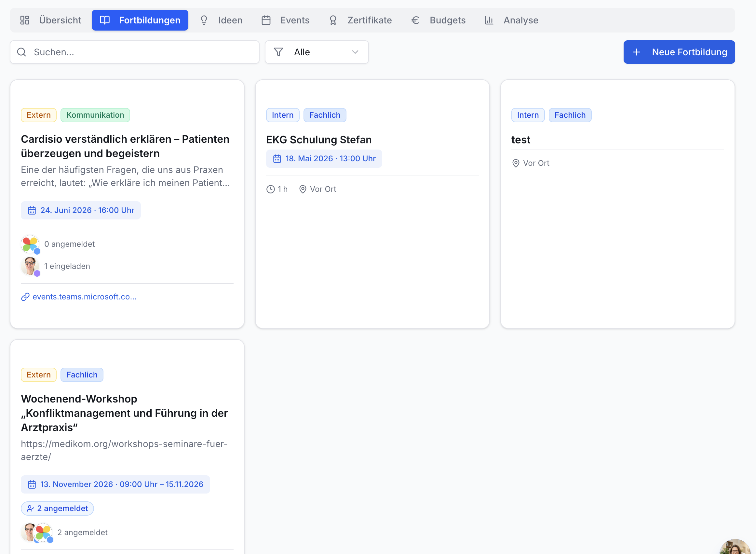756x554 pixels.
Task: Open the Übersicht tab
Action: click(50, 20)
